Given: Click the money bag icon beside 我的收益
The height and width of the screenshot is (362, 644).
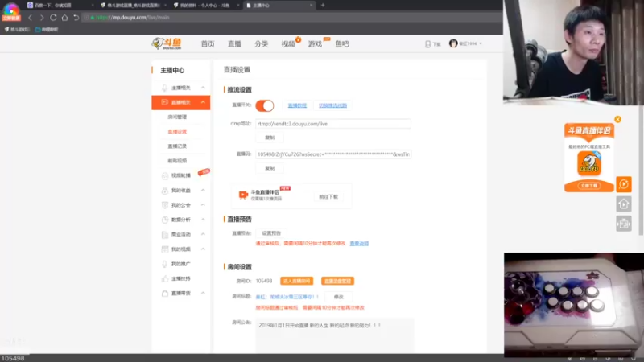Looking at the screenshot, I should (165, 191).
